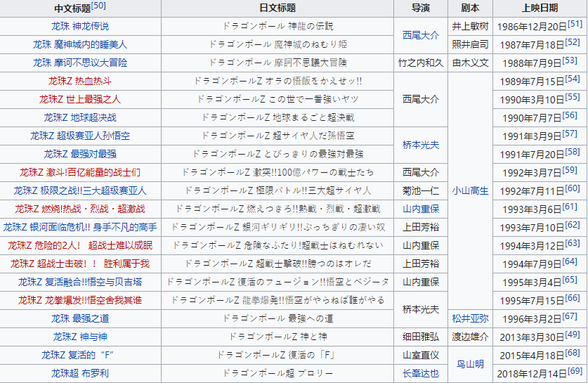Open the 龙珠 最强之道 link
The width and height of the screenshot is (588, 383).
[80, 319]
